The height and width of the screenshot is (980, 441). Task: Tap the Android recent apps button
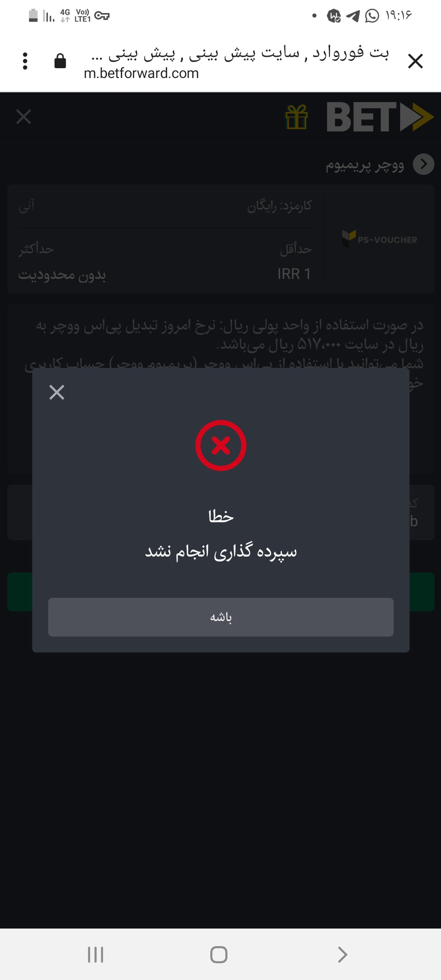point(96,955)
